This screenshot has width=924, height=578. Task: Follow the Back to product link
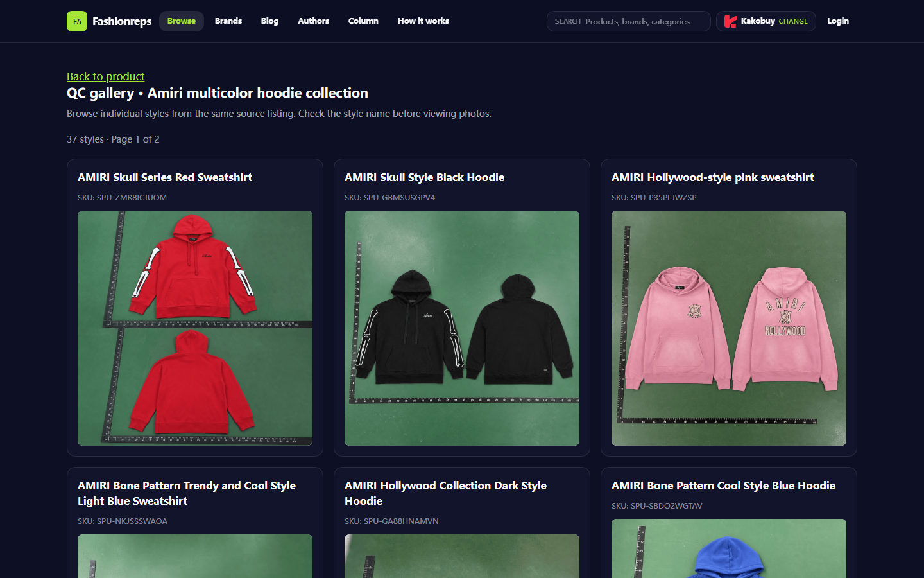point(106,76)
